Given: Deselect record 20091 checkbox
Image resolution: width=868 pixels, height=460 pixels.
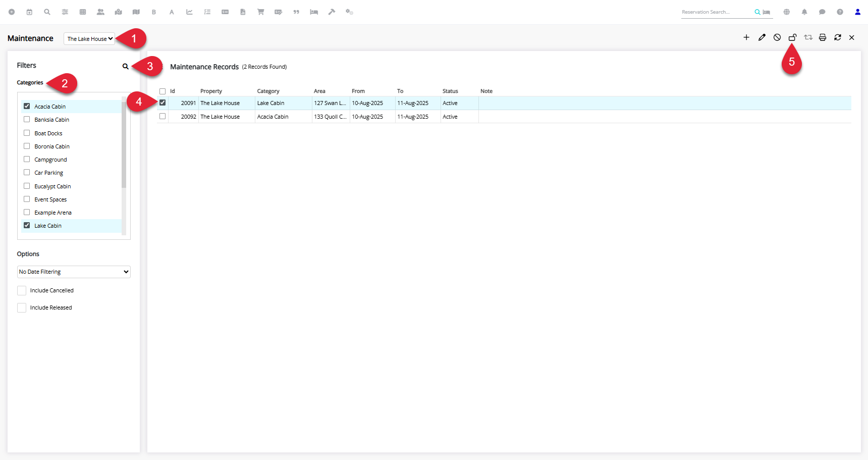Looking at the screenshot, I should (x=162, y=103).
